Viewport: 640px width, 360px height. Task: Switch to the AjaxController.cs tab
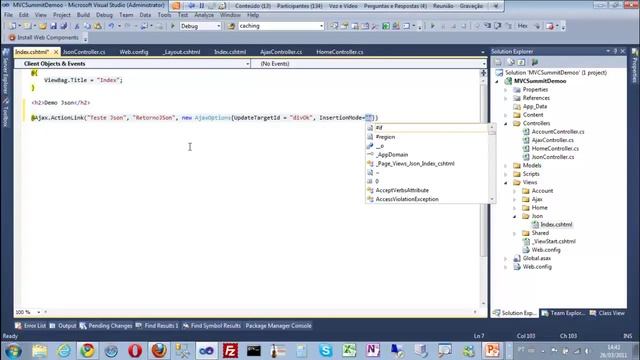pos(281,52)
